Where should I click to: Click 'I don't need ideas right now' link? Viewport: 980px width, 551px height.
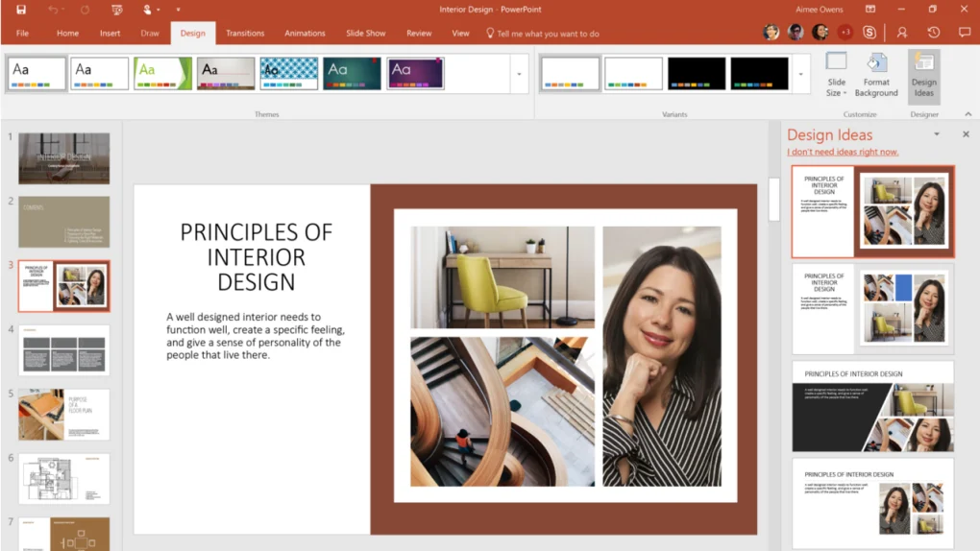point(843,152)
